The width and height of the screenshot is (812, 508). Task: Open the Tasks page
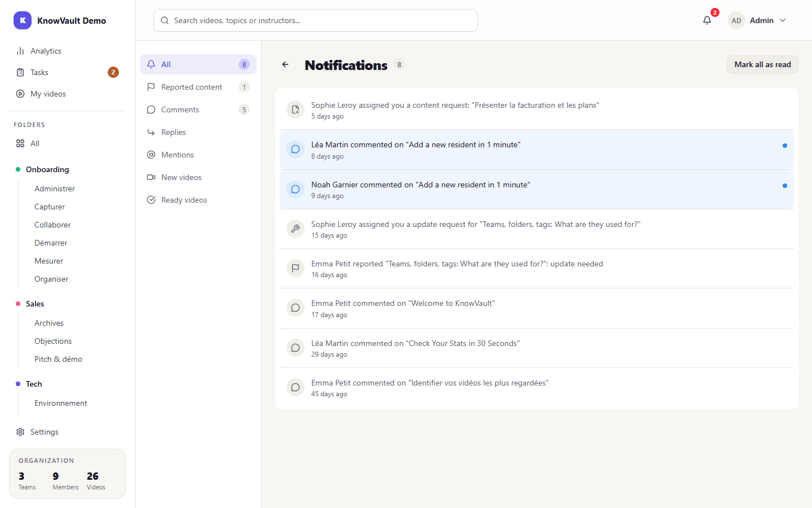click(68, 72)
